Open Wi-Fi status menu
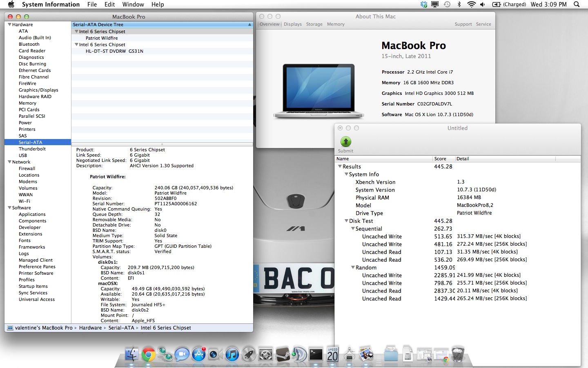 (471, 4)
